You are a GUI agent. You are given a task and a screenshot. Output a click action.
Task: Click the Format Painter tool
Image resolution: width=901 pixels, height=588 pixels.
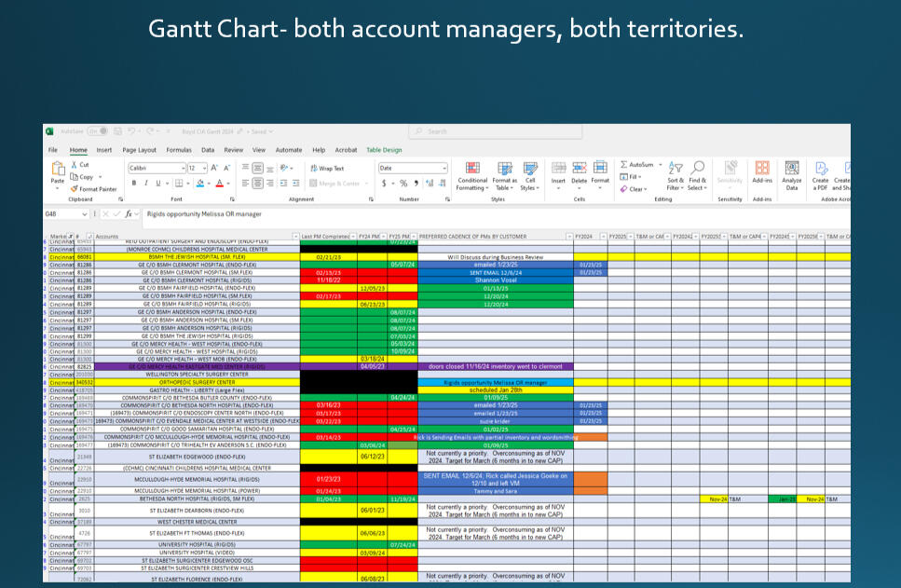94,189
